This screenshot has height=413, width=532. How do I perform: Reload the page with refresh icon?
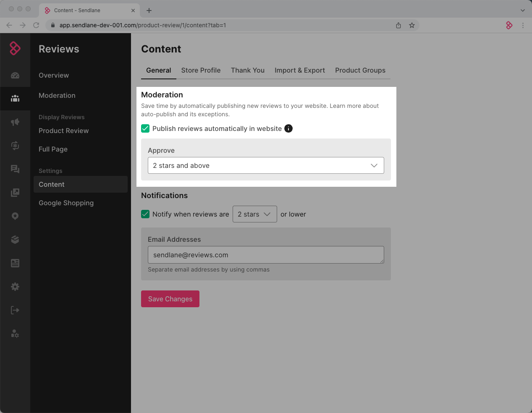coord(36,25)
